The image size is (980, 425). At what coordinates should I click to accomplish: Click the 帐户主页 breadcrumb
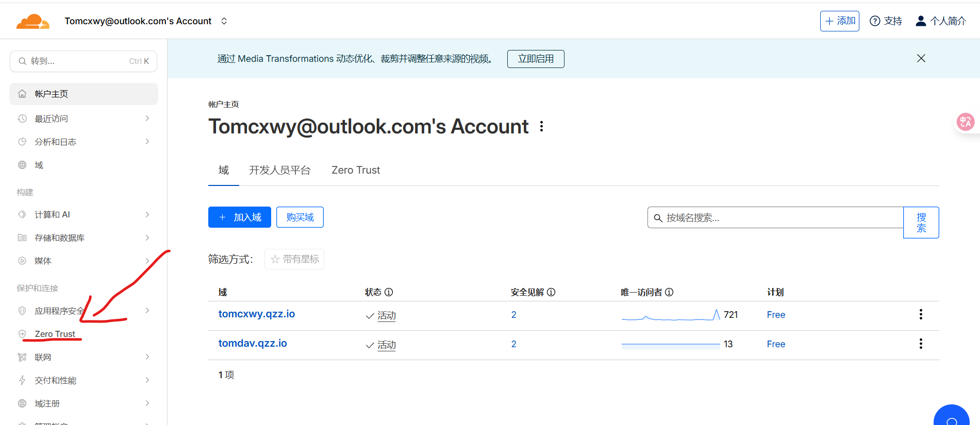click(x=223, y=104)
